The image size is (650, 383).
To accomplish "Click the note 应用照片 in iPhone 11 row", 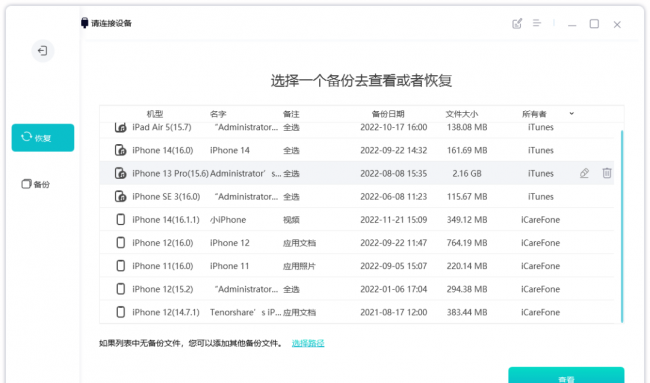I will [x=299, y=266].
